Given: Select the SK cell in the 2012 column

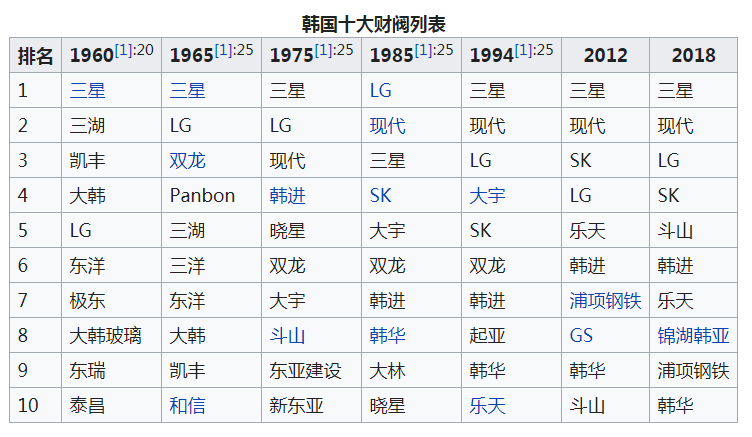Looking at the screenshot, I should (x=605, y=161).
